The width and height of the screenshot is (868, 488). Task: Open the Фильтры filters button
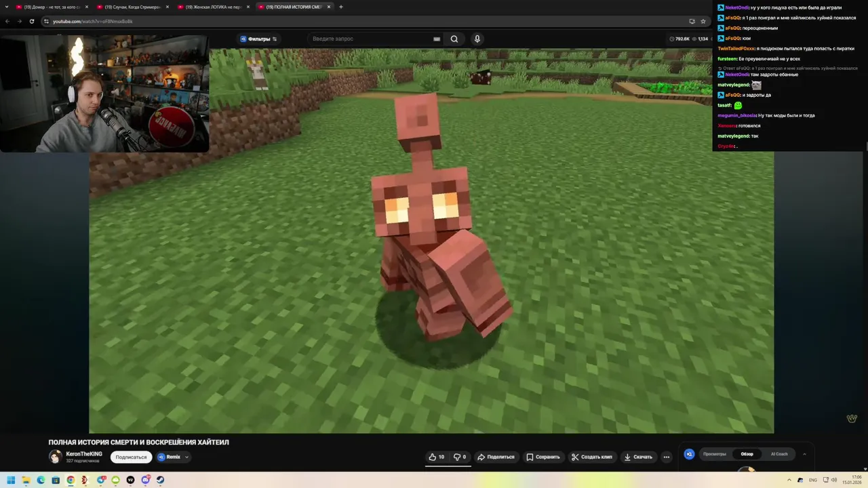coord(258,39)
